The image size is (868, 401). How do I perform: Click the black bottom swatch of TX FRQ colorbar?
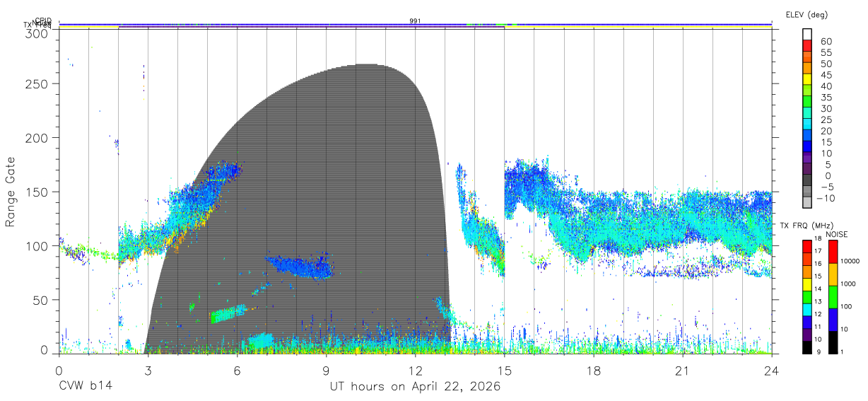pyautogui.click(x=807, y=347)
